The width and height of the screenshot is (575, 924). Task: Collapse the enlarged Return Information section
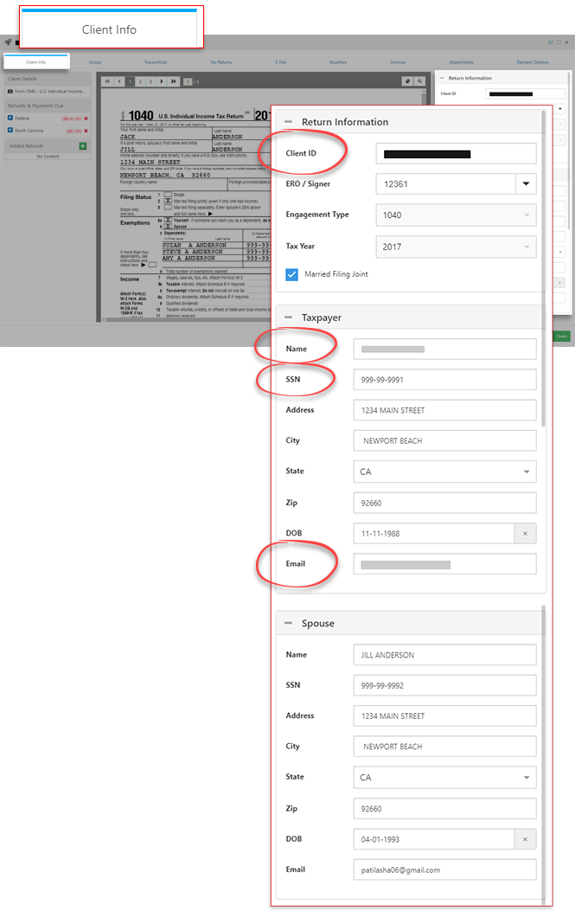click(x=288, y=122)
